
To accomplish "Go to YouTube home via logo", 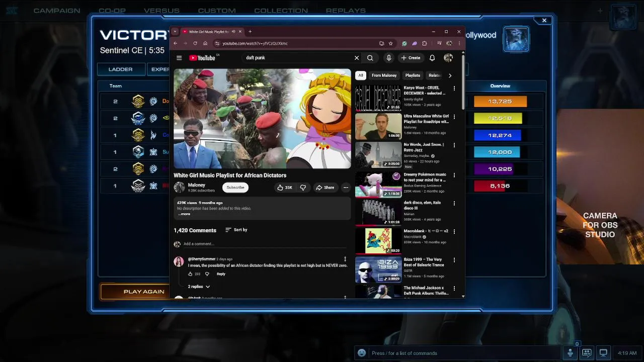I will pos(202,58).
